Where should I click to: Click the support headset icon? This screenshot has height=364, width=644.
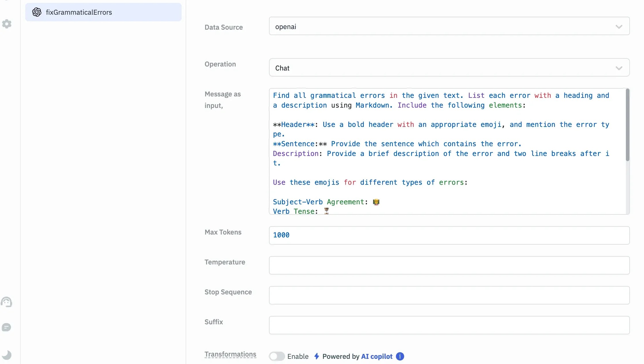click(7, 302)
